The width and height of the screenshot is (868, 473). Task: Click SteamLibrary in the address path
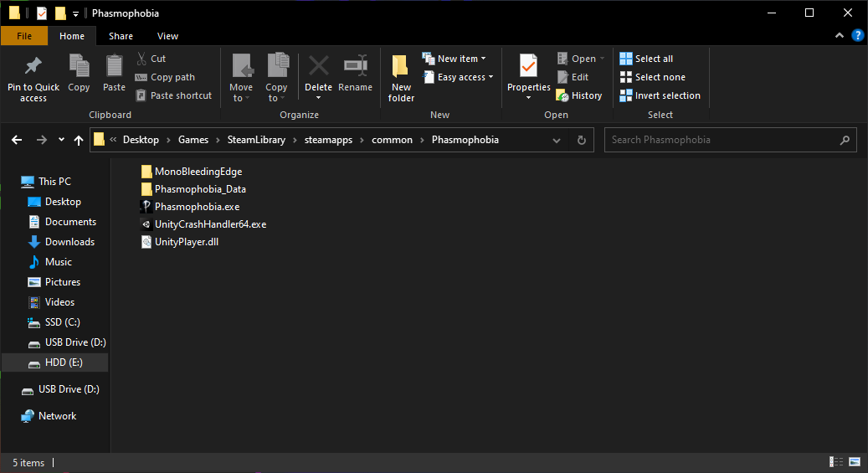(x=256, y=140)
